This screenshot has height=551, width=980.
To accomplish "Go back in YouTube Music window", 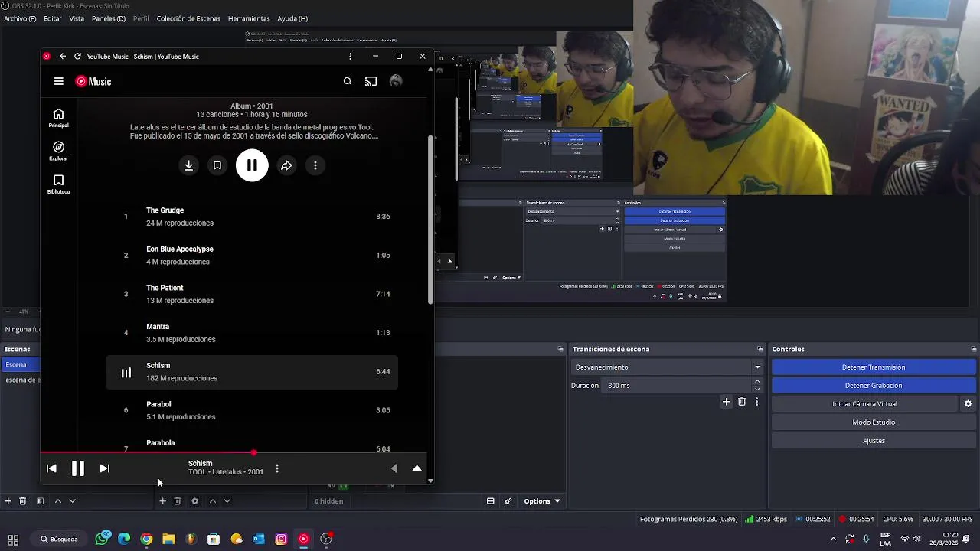I will [63, 56].
